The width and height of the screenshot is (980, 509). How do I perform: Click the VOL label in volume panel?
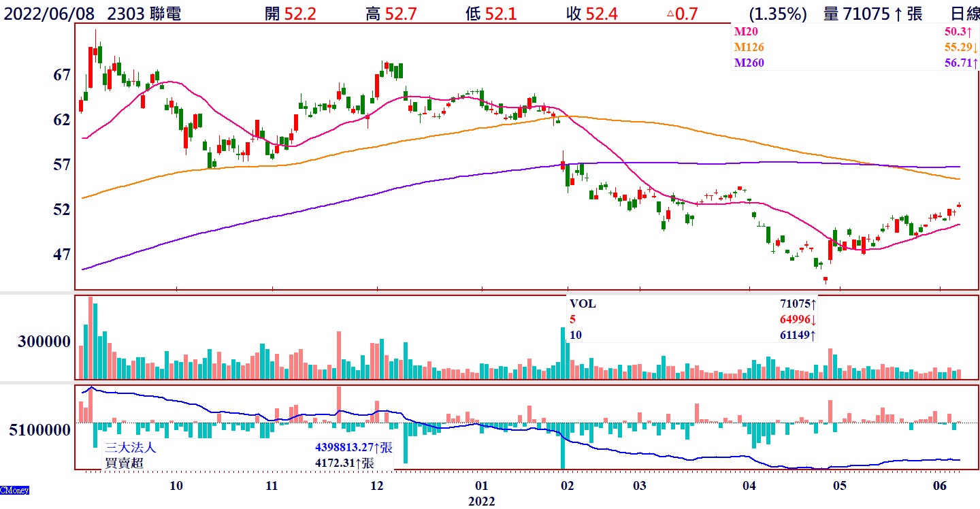583,304
